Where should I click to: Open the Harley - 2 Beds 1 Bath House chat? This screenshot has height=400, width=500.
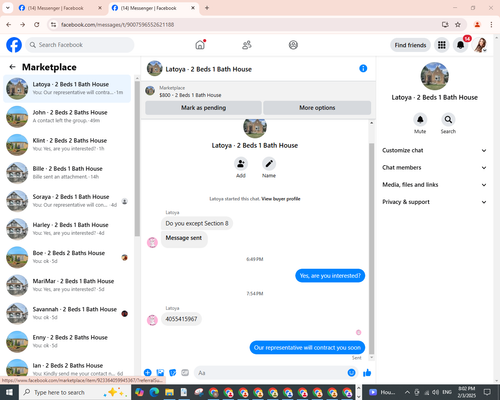(67, 229)
